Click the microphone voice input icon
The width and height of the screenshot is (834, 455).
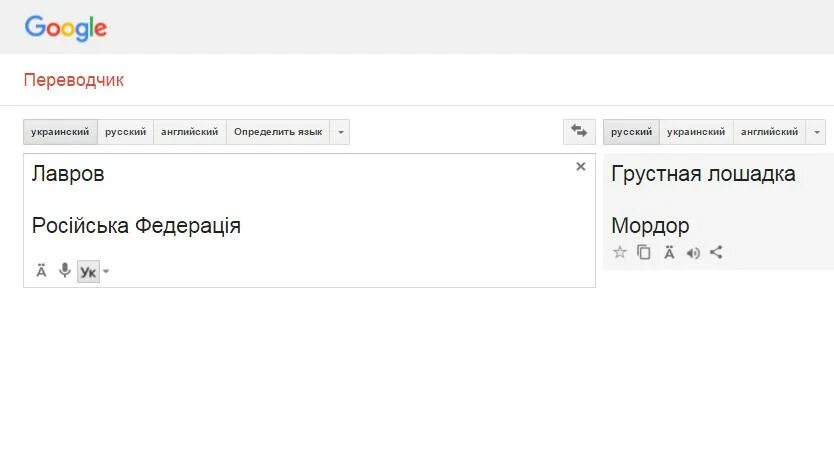[x=64, y=271]
